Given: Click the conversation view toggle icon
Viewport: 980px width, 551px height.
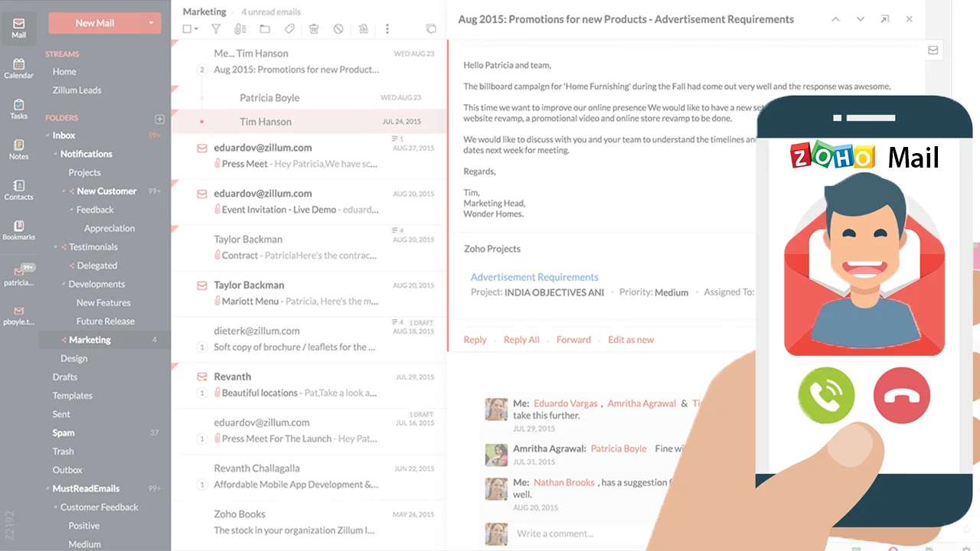Looking at the screenshot, I should click(431, 29).
